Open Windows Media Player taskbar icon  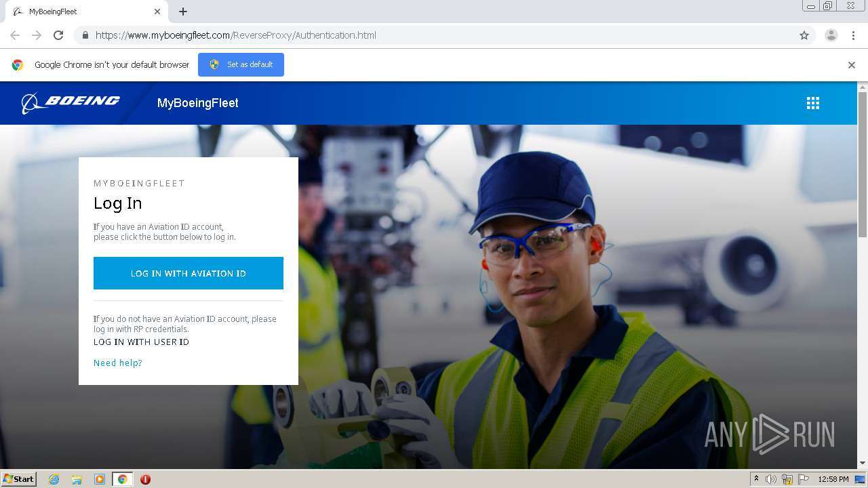[x=99, y=479]
